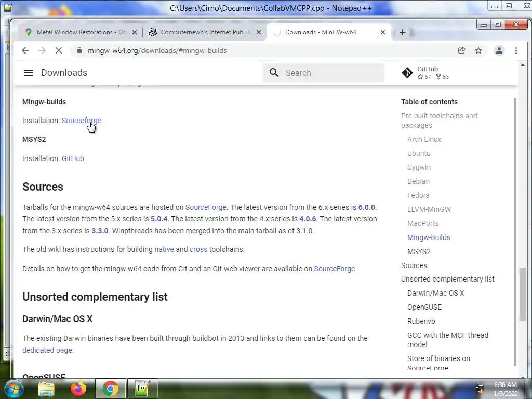
Task: Click the network tray icon
Action: (x=480, y=389)
